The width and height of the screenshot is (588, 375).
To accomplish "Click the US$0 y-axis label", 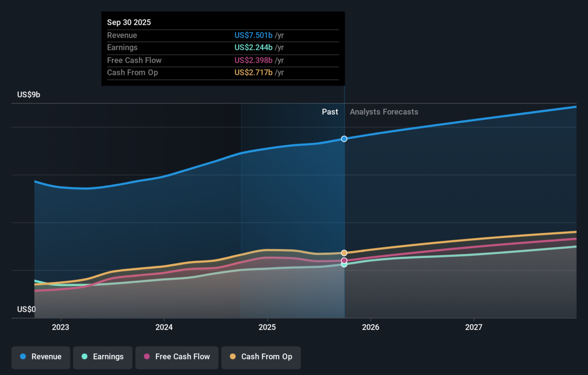I will (26, 309).
